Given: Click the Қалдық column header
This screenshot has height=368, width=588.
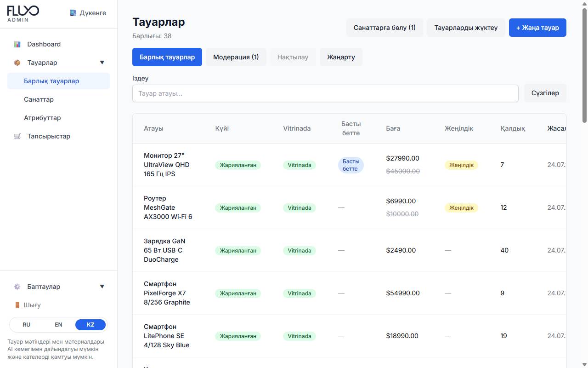Looking at the screenshot, I should tap(513, 128).
